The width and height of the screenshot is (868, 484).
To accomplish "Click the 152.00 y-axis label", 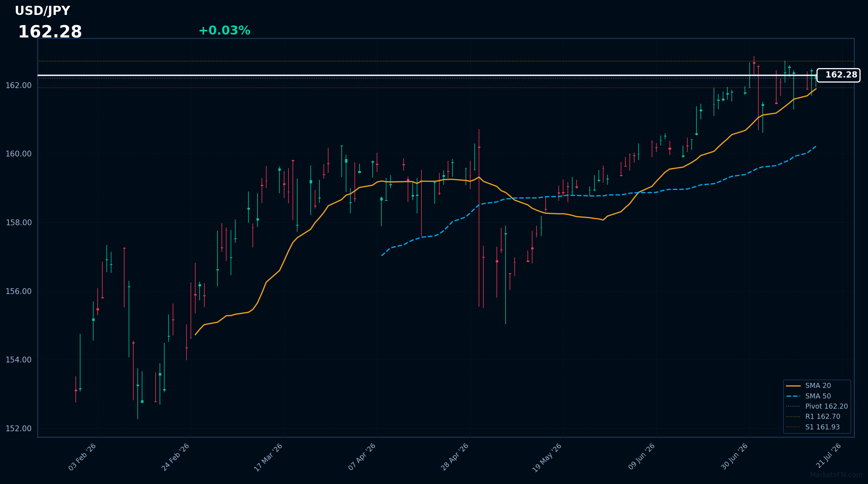I will [x=19, y=429].
